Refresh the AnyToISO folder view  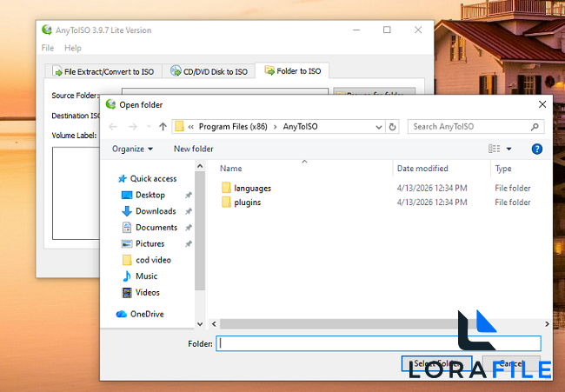(392, 126)
